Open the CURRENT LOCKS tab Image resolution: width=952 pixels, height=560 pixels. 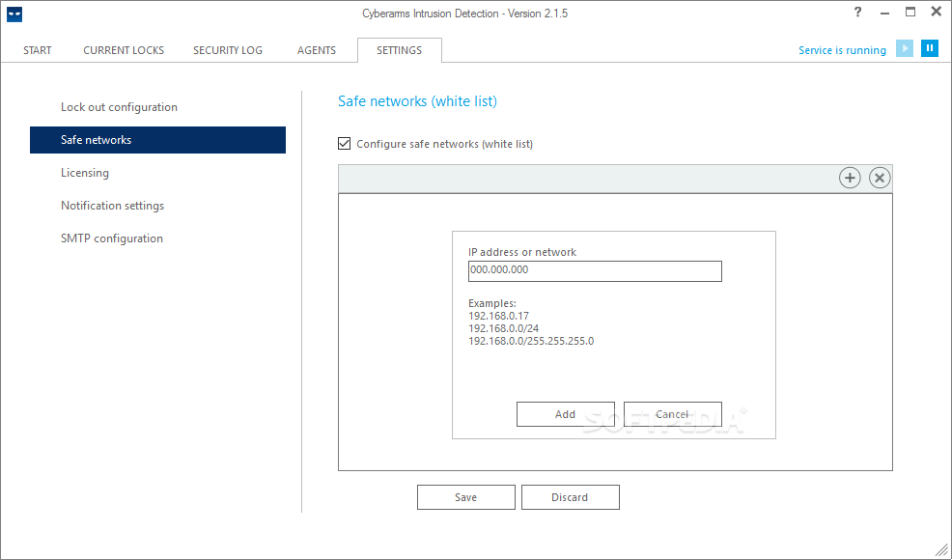coord(124,50)
